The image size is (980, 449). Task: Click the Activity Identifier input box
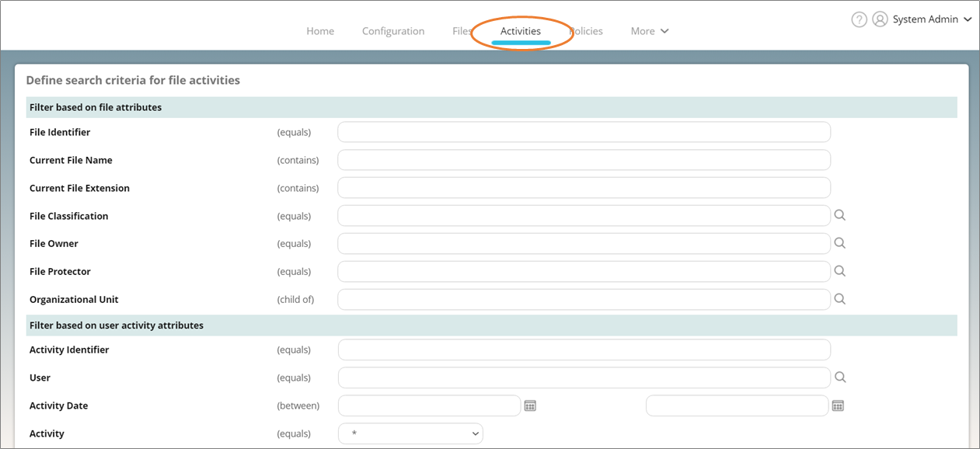point(584,350)
